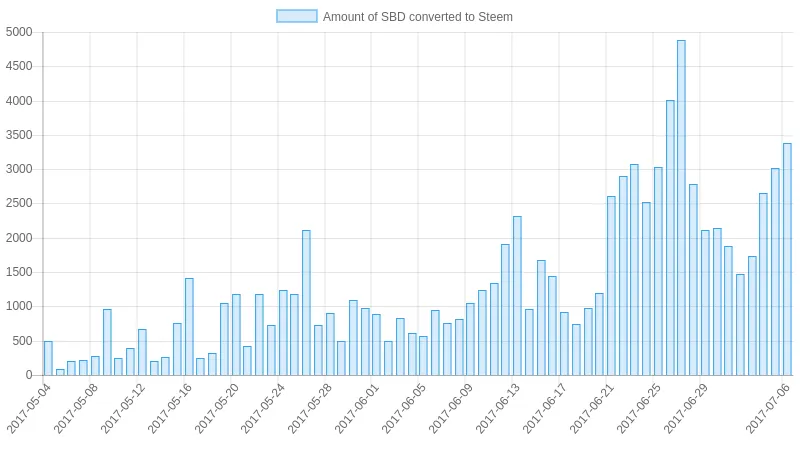Select the bar reaching 4000 next to the tallest bar
The width and height of the screenshot is (800, 450).
(x=670, y=238)
